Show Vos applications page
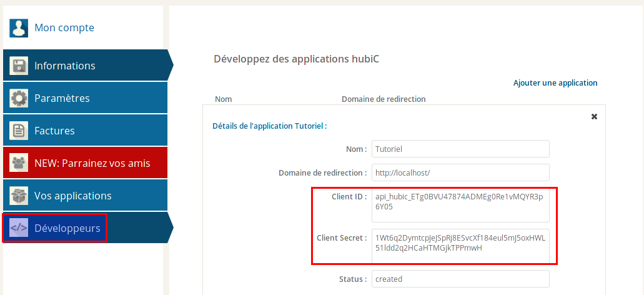The width and height of the screenshot is (644, 295). click(86, 195)
